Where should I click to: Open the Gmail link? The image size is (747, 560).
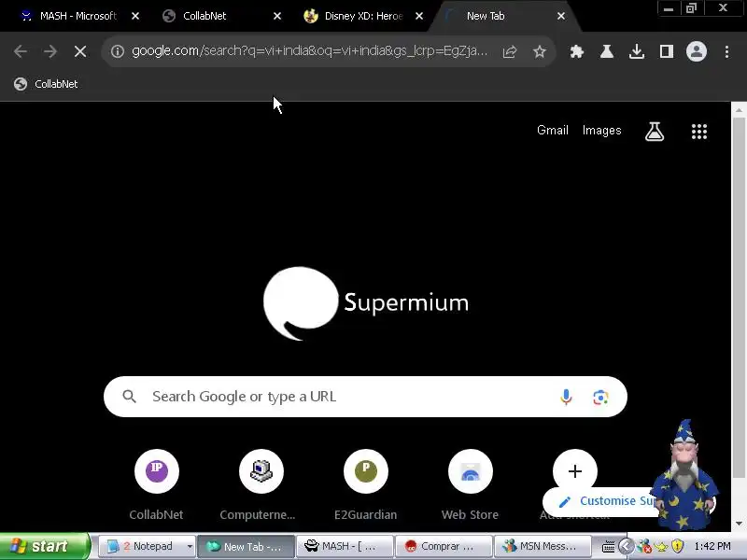click(553, 130)
